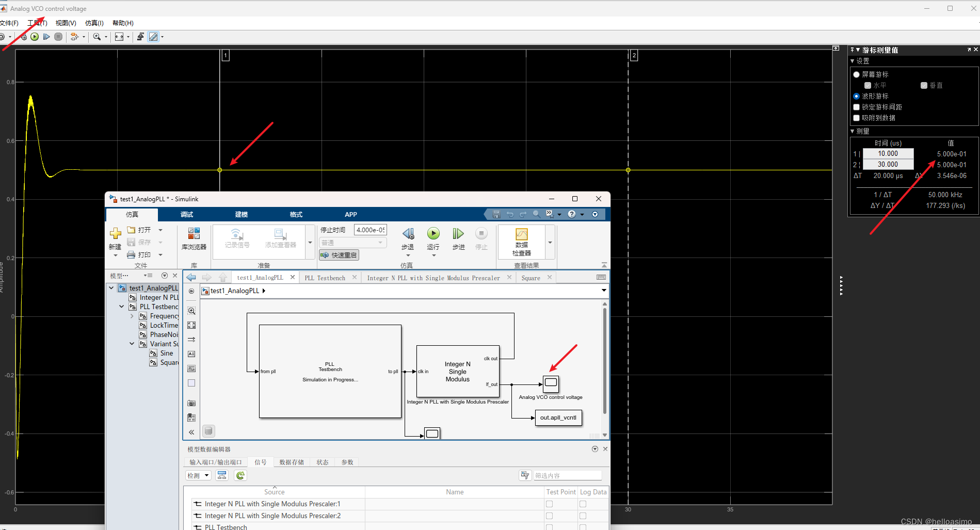Viewport: 980px width, 530px height.
Task: Expand Frequency tree node
Action: point(132,316)
